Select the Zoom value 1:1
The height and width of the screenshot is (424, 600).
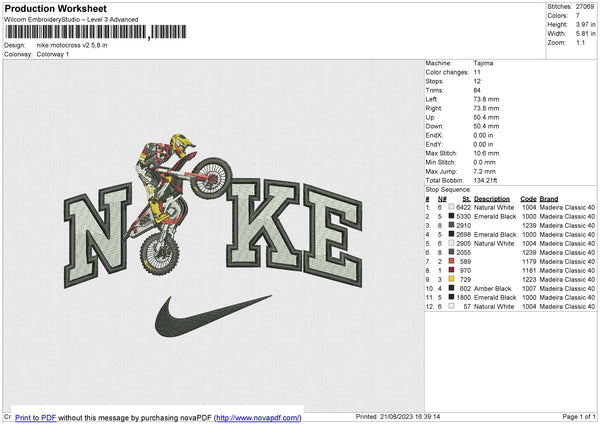pyautogui.click(x=580, y=42)
